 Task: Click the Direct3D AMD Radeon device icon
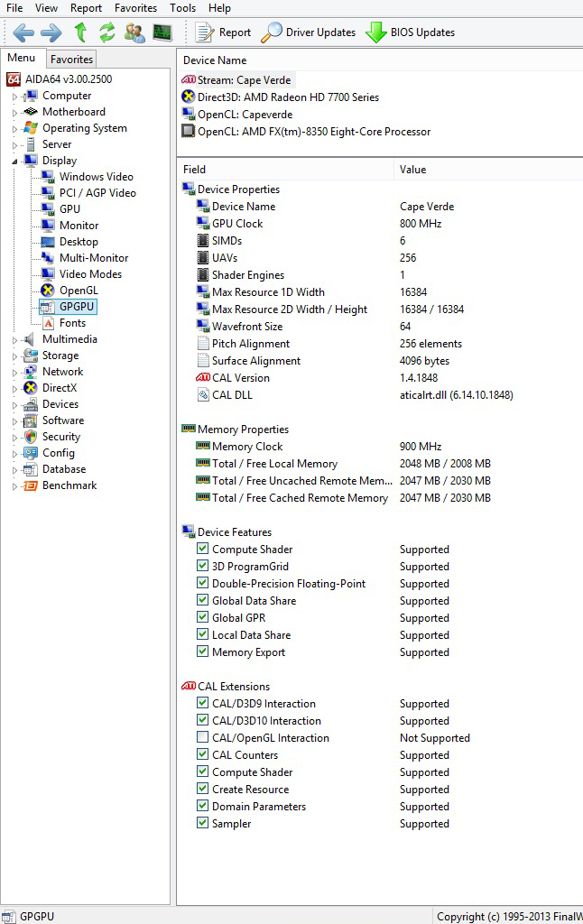pos(188,97)
